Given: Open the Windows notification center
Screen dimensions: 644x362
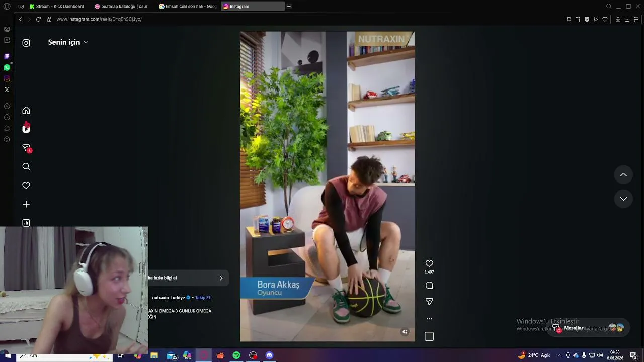Looking at the screenshot, I should [x=634, y=355].
